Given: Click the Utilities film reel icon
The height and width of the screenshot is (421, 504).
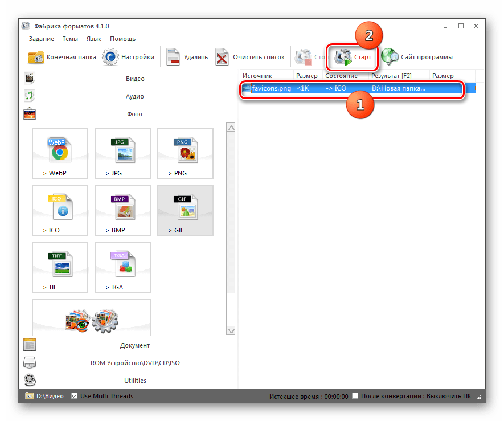Looking at the screenshot, I should (x=30, y=380).
